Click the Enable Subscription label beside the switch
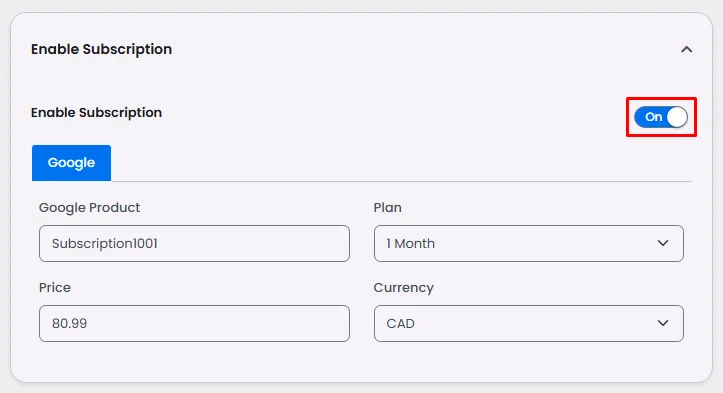This screenshot has width=723, height=393. pyautogui.click(x=96, y=113)
